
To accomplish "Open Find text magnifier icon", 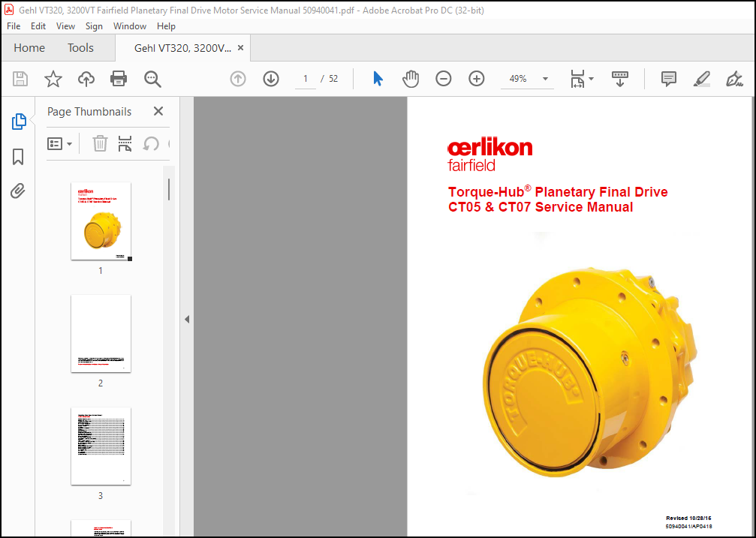I will 152,79.
